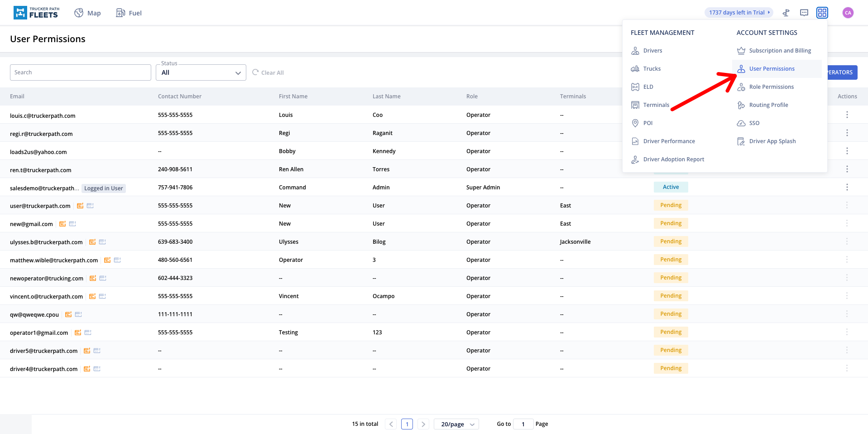Open Driver Performance reports
Screen dimensions: 868x434
669,141
